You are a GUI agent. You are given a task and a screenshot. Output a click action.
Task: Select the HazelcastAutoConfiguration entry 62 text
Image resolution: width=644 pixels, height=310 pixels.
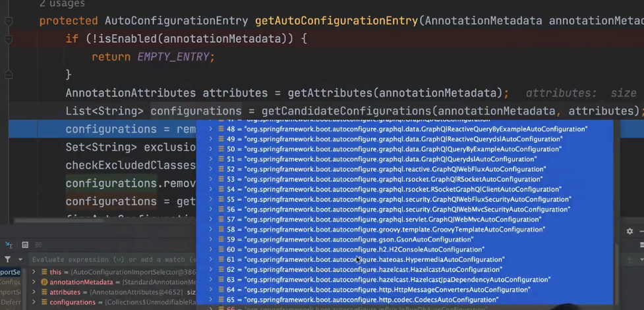pos(373,269)
